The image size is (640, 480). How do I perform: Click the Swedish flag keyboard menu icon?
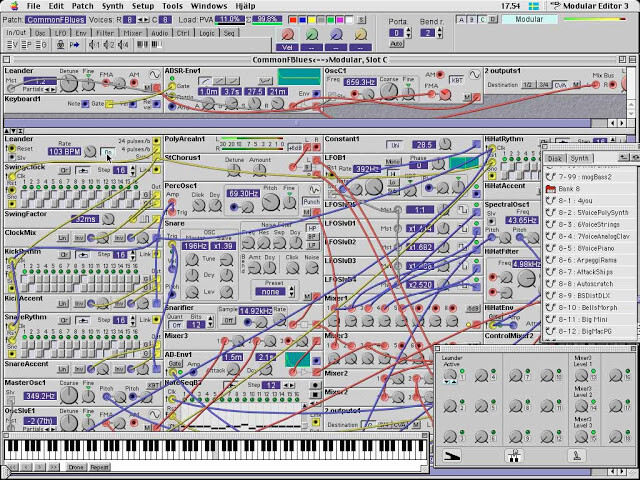533,6
